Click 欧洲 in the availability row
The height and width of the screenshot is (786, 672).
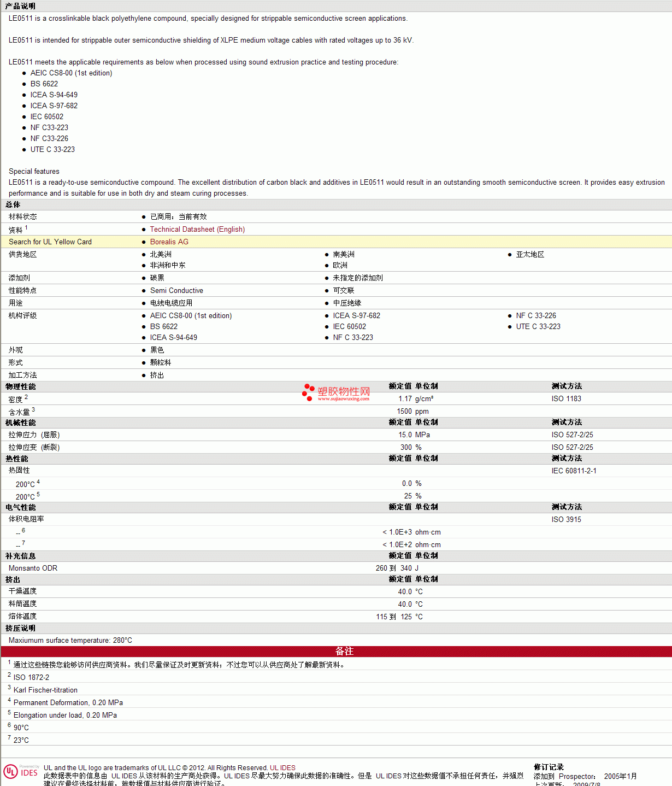click(x=340, y=266)
